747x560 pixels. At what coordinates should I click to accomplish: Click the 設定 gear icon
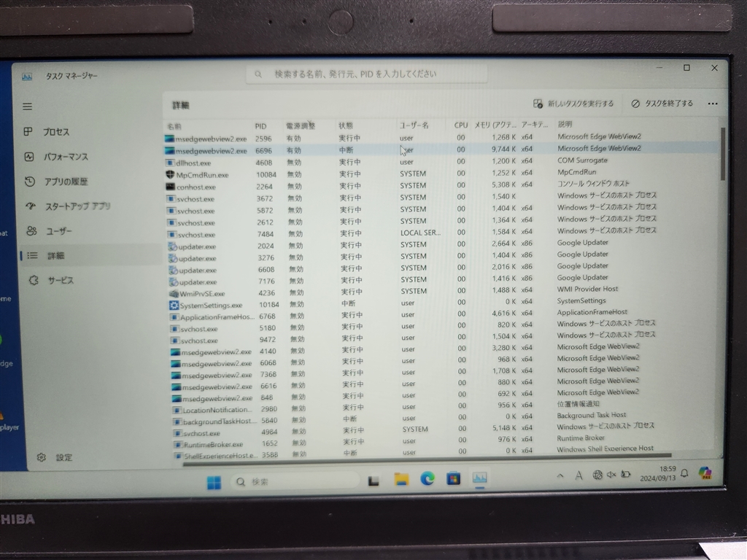coord(42,458)
